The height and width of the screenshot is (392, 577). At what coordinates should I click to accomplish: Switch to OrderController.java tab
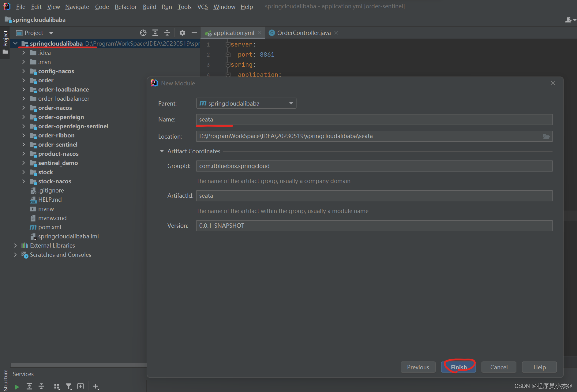[304, 33]
